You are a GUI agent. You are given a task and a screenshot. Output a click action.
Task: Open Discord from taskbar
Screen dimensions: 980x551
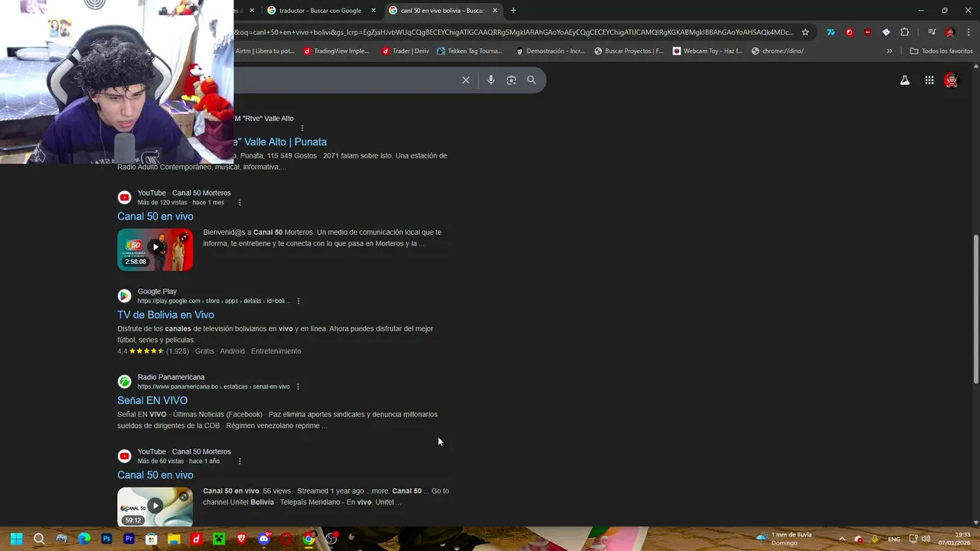(264, 539)
